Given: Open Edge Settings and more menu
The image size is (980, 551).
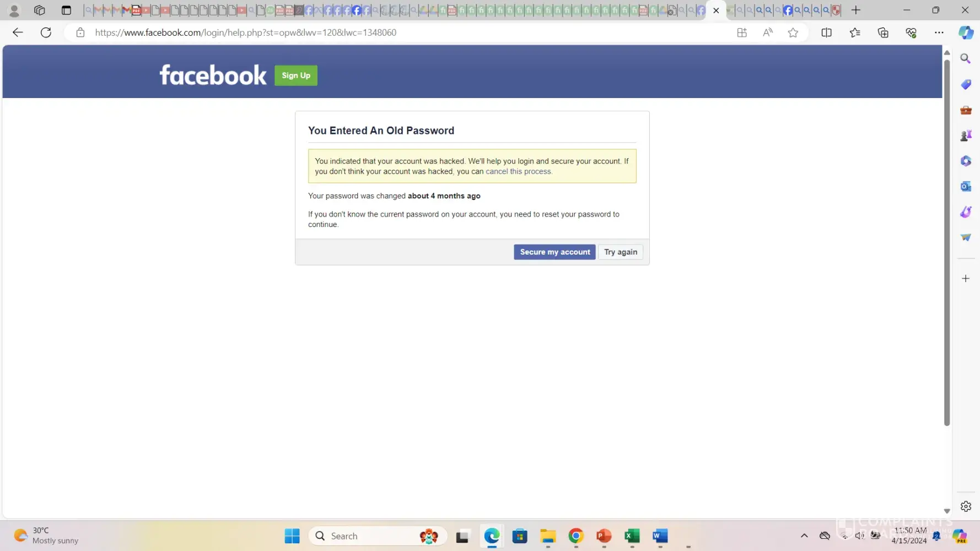Looking at the screenshot, I should pyautogui.click(x=939, y=33).
